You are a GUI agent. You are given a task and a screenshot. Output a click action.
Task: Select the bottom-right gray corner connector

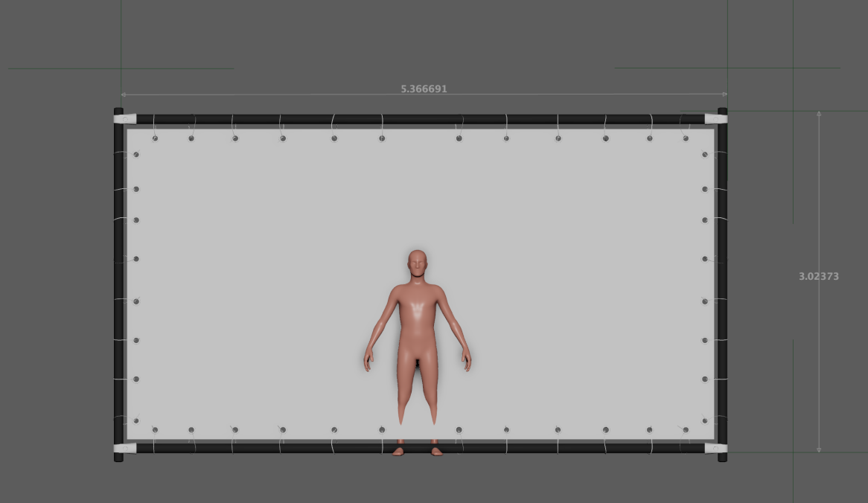716,448
